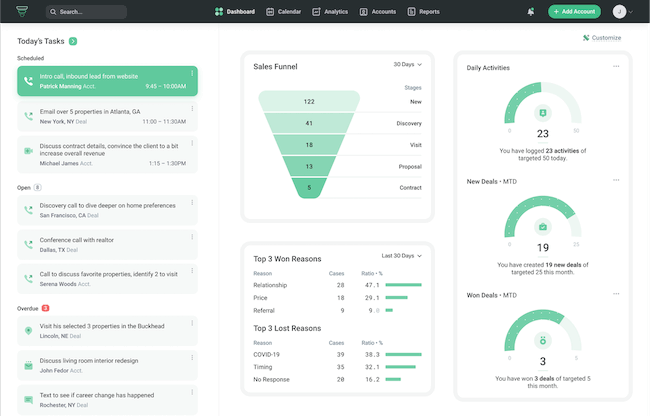
Task: Open the user avatar dropdown menu
Action: click(x=623, y=12)
